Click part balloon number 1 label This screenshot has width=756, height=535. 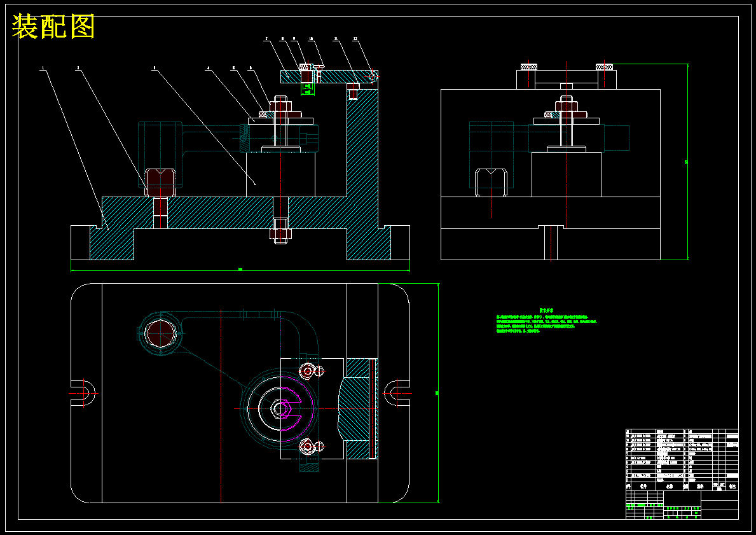[43, 69]
